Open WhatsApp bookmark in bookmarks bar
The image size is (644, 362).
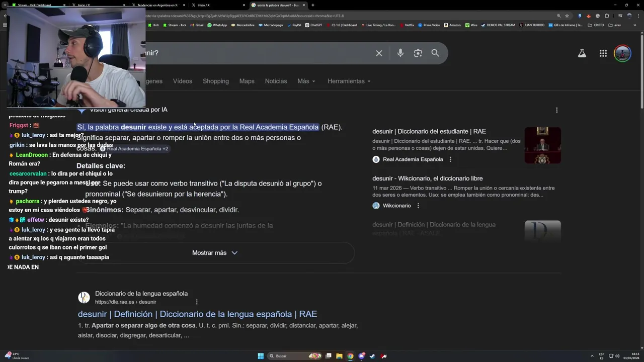[217, 25]
